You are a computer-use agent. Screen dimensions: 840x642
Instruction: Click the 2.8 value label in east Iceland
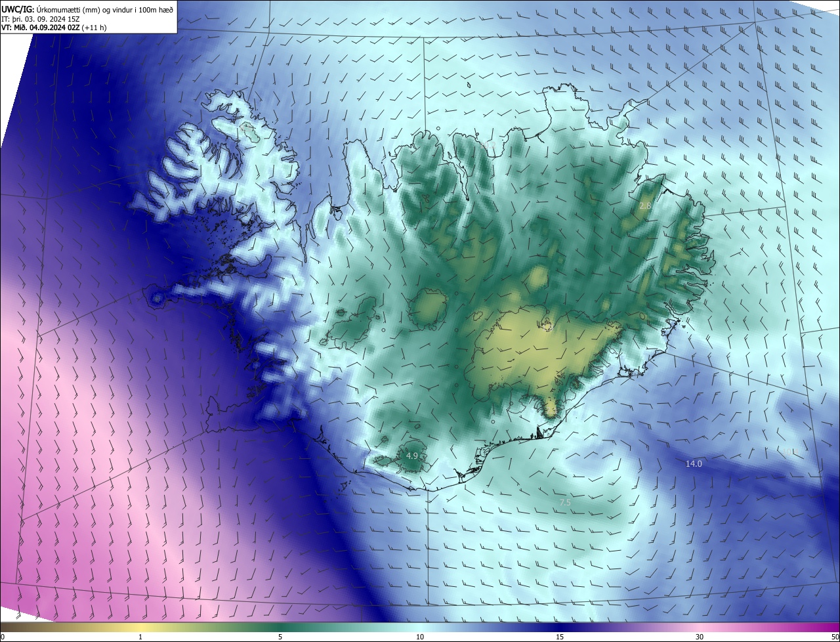coord(645,206)
